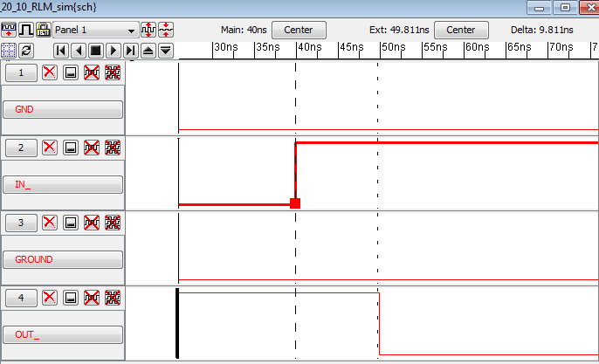
Task: Close panel 1 with red X
Action: [50, 72]
